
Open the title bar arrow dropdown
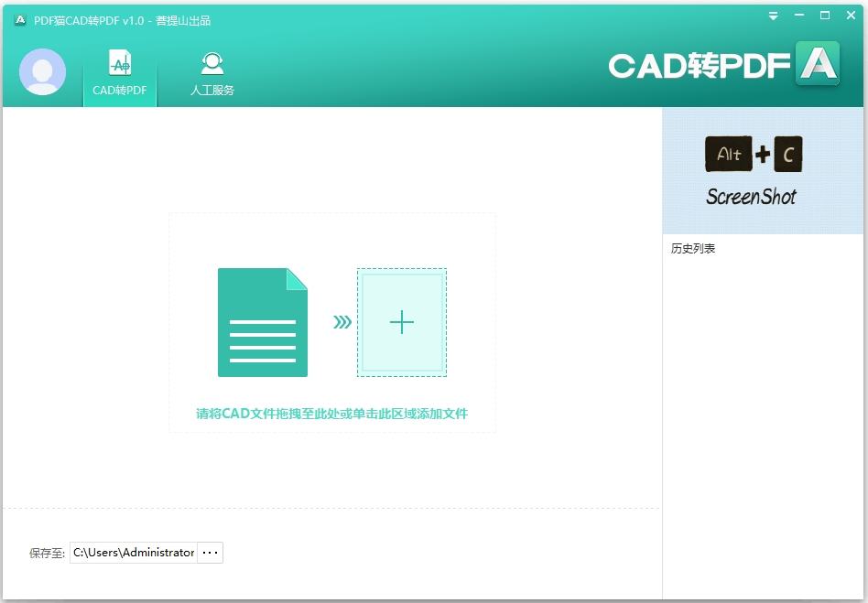pos(773,16)
